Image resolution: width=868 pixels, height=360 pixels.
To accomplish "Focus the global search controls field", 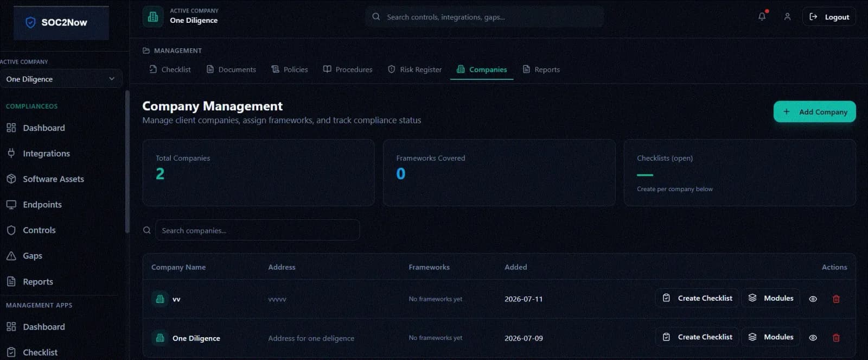I will click(484, 17).
